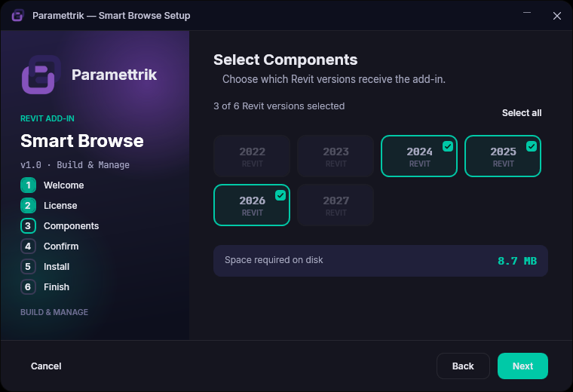Select step 6 Finish badge
Screen dimensions: 573x392
(28, 286)
